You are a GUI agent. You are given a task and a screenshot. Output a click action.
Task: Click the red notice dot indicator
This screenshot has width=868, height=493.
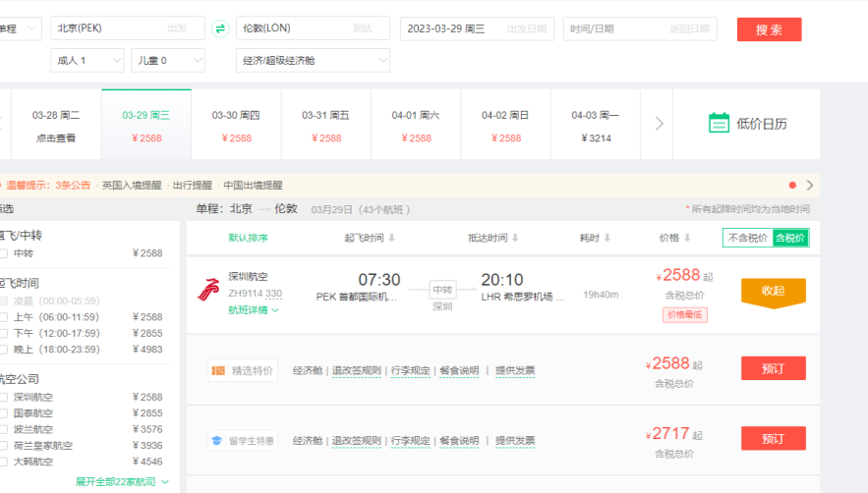point(792,185)
